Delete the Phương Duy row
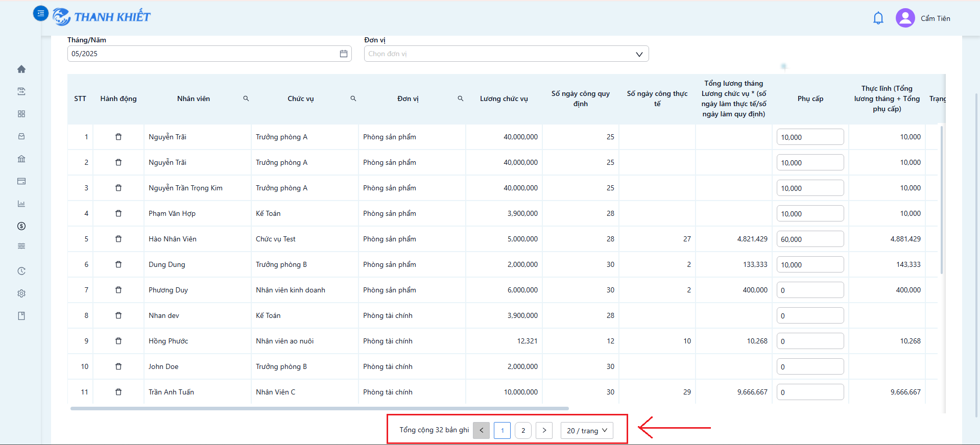 point(118,290)
